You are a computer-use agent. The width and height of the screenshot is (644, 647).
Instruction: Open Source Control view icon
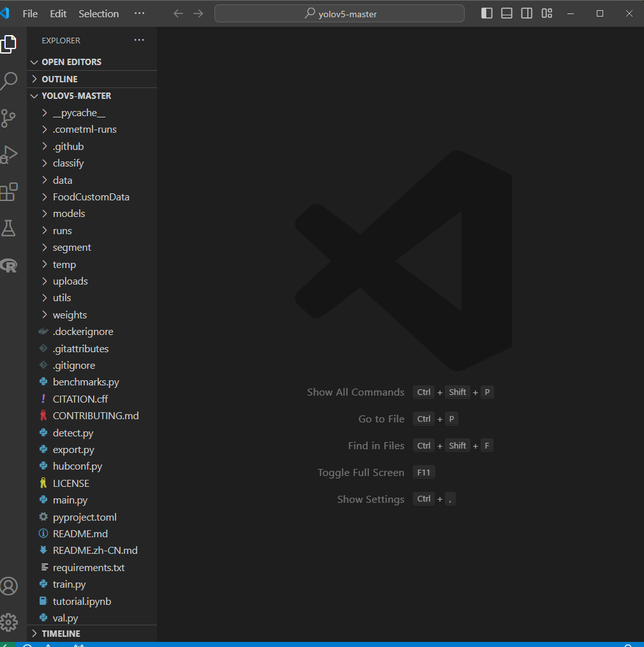pyautogui.click(x=8, y=118)
